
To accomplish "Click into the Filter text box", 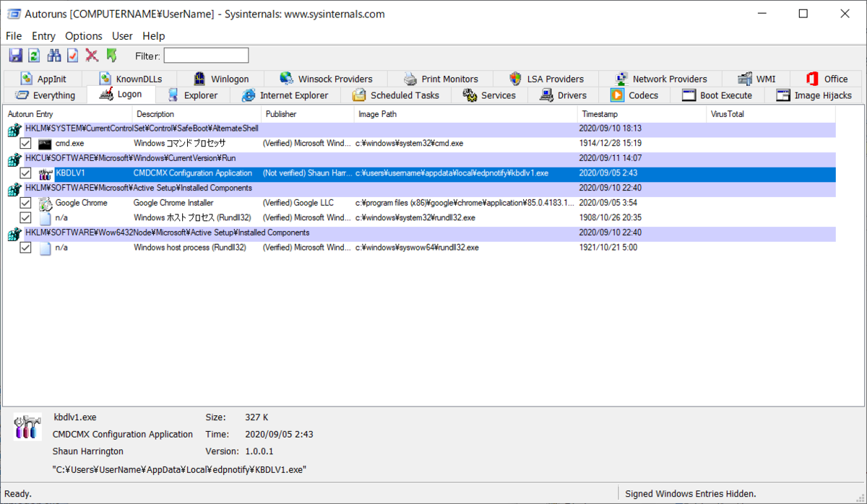I will (x=206, y=56).
